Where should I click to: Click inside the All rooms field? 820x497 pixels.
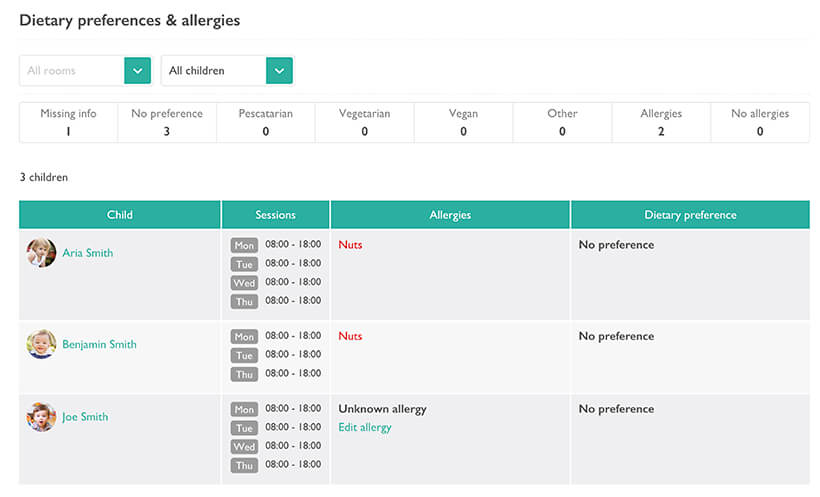[x=71, y=71]
